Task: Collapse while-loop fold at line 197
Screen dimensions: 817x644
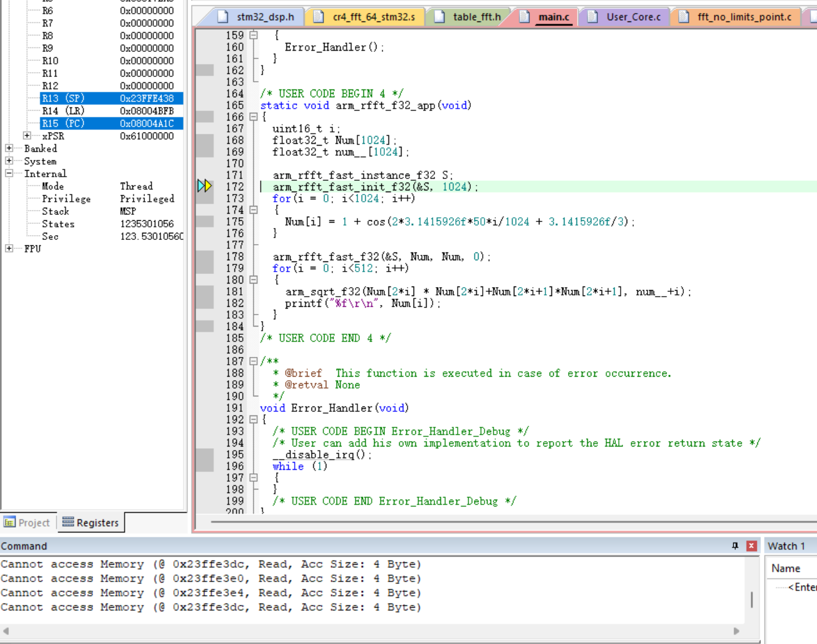Action: point(254,477)
